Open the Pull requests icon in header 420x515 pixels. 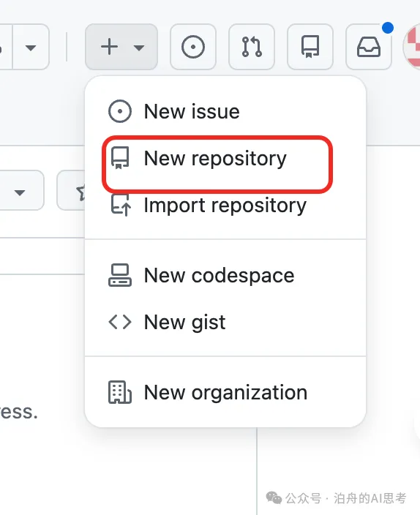(252, 47)
